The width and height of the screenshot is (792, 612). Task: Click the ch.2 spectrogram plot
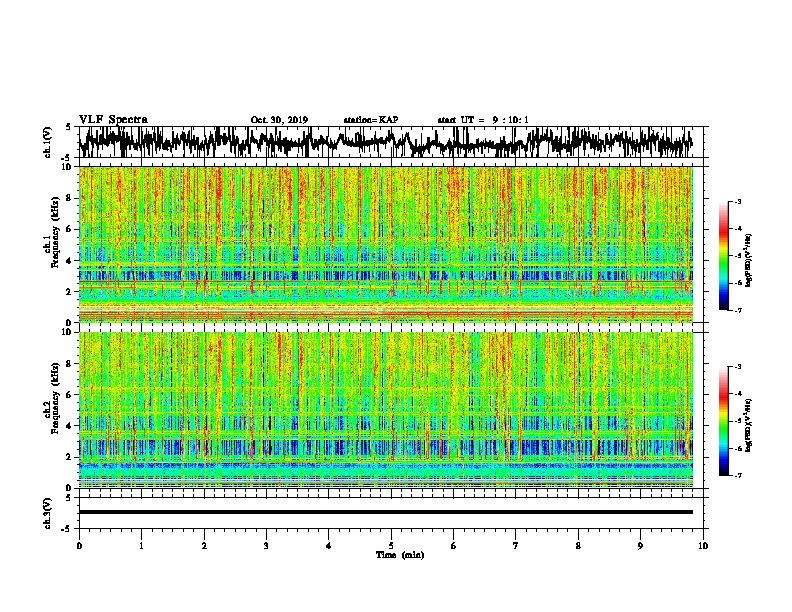click(x=385, y=410)
